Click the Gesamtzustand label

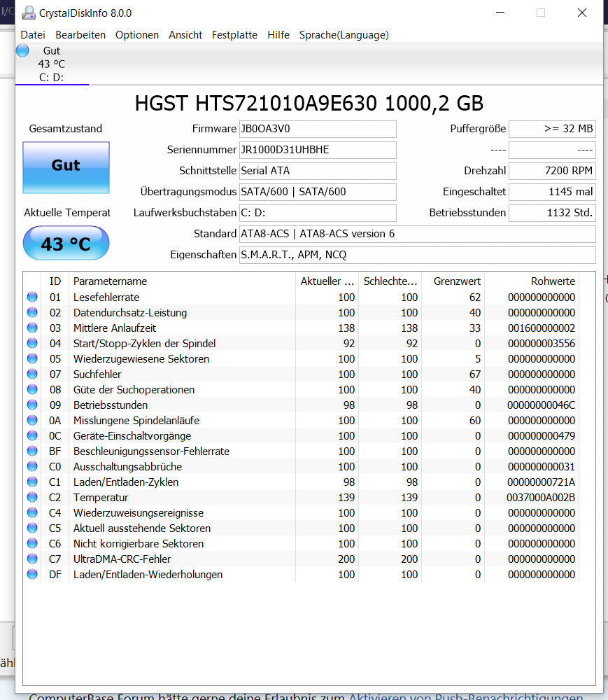(66, 129)
